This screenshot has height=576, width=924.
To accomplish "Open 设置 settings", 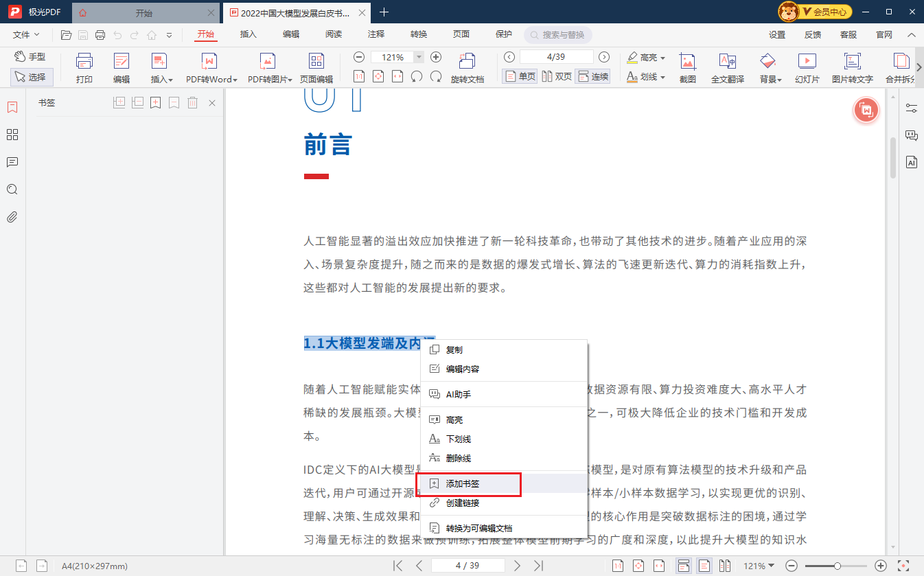I will (777, 35).
